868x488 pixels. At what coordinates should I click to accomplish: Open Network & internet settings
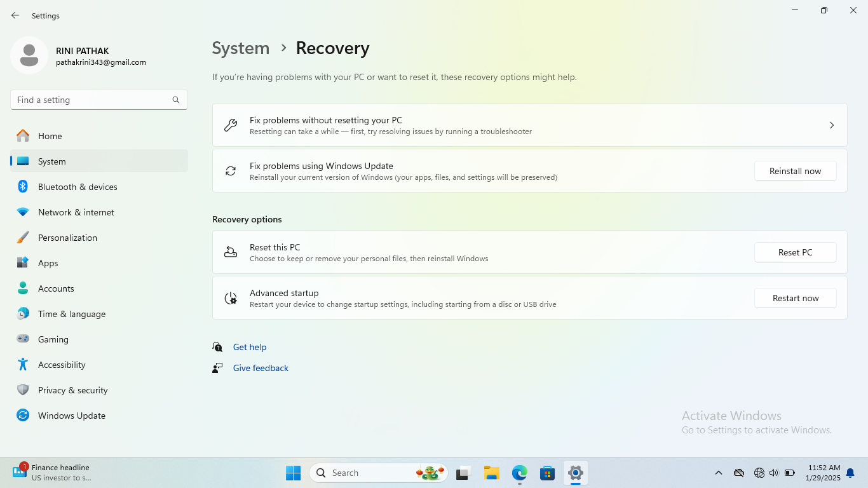76,212
